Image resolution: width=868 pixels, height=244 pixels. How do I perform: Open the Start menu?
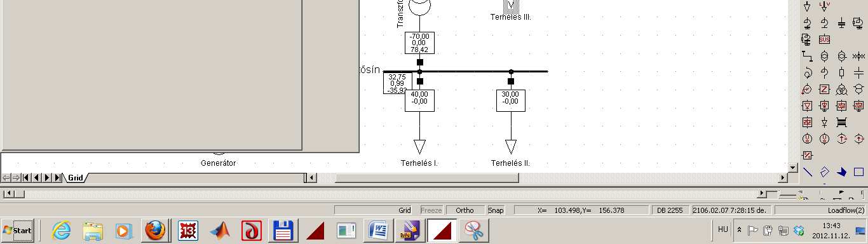(x=17, y=231)
